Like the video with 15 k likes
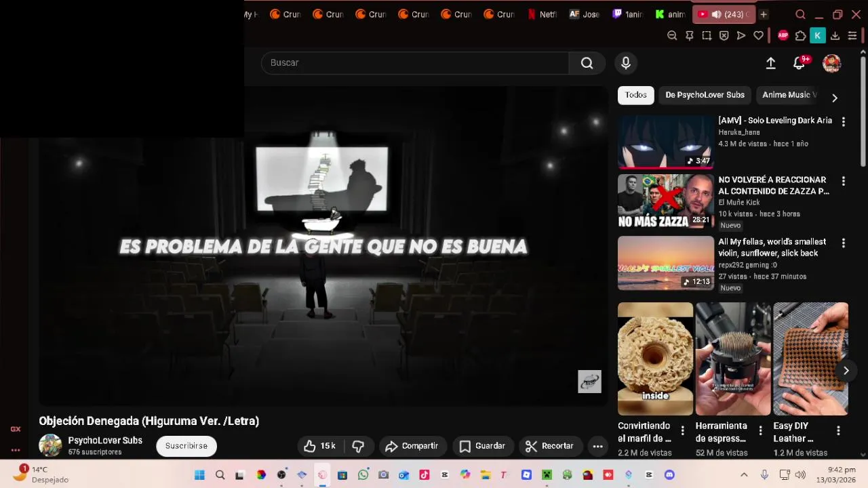Viewport: 868px width, 488px height. tap(320, 446)
